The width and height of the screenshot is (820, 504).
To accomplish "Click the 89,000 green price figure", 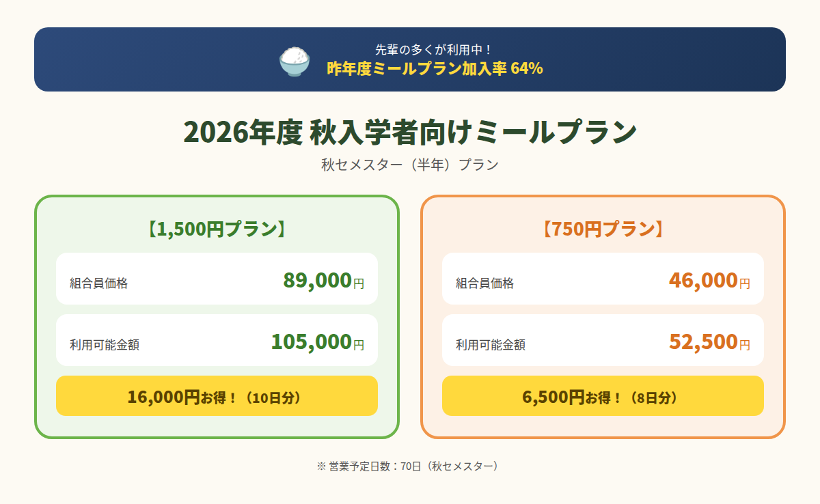I will 317,280.
